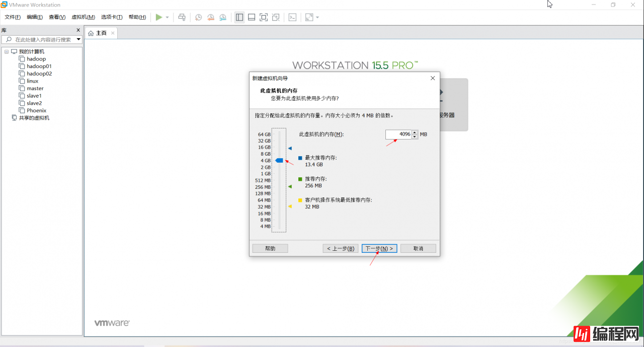Viewport: 644px width, 347px height.
Task: Click the 下一步(N) next button
Action: click(x=379, y=248)
